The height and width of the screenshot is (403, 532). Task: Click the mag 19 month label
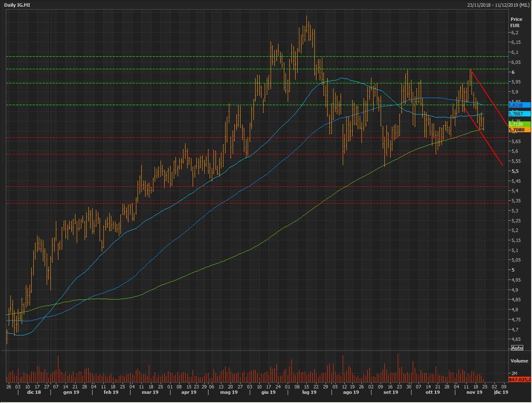(x=229, y=392)
